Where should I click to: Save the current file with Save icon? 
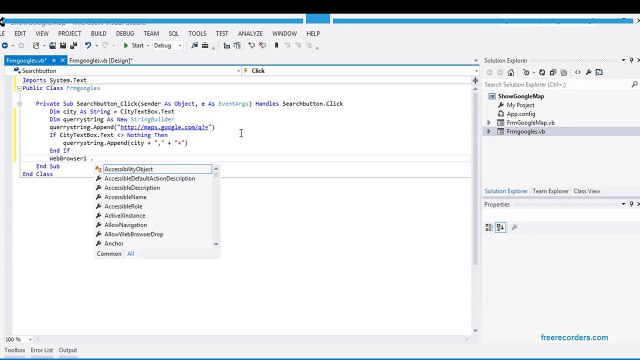[63, 46]
